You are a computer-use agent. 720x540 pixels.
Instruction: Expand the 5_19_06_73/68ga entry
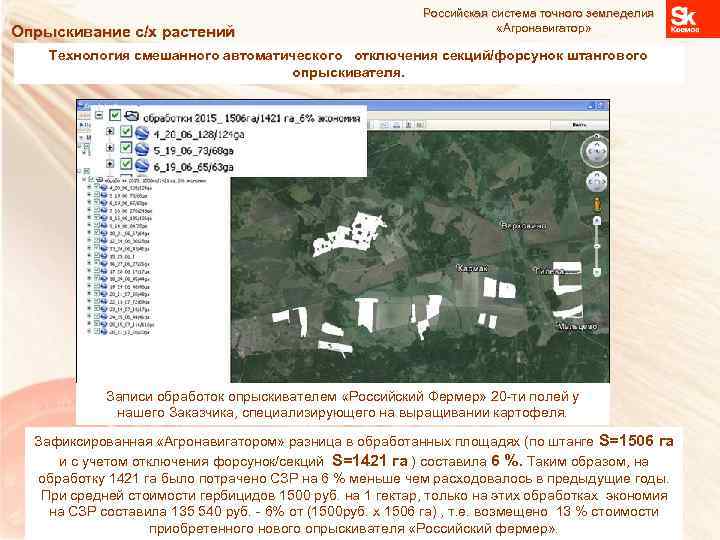pyautogui.click(x=110, y=147)
